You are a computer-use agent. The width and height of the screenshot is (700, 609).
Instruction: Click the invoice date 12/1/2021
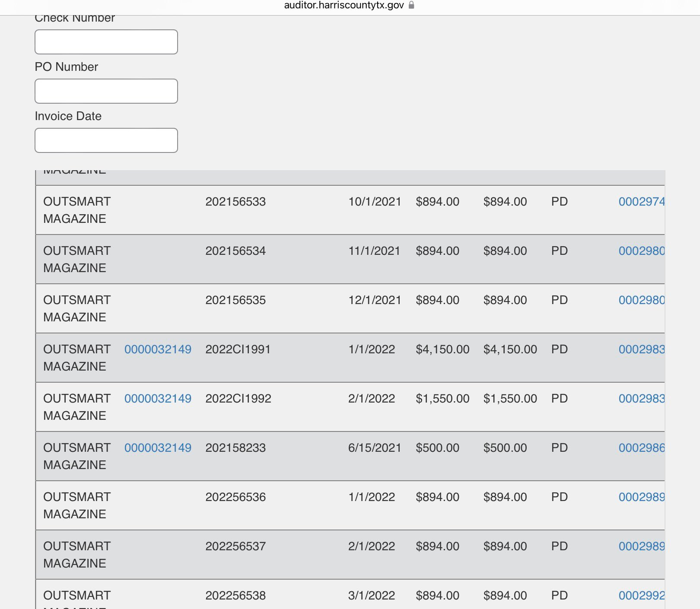[375, 300]
